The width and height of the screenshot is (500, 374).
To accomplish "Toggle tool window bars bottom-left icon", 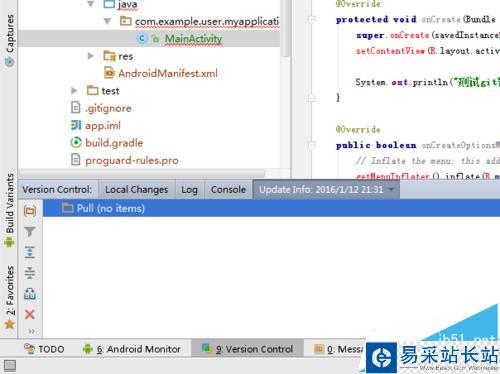I will pyautogui.click(x=10, y=366).
